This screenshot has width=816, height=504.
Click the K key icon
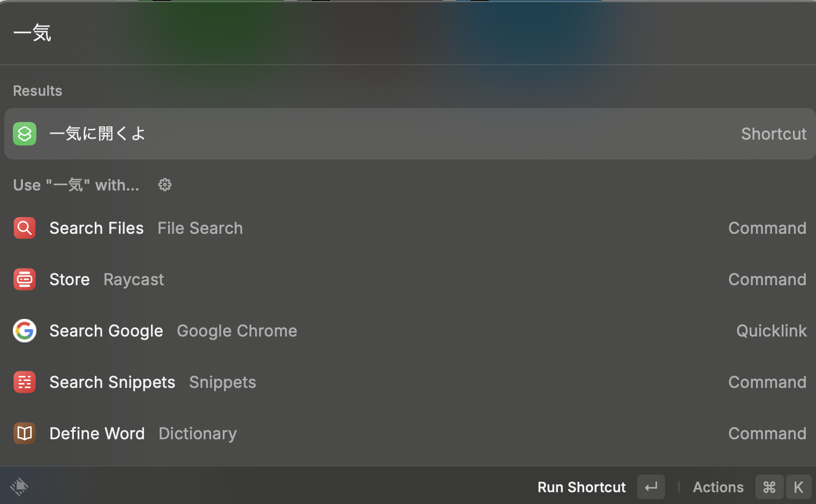[x=798, y=487]
